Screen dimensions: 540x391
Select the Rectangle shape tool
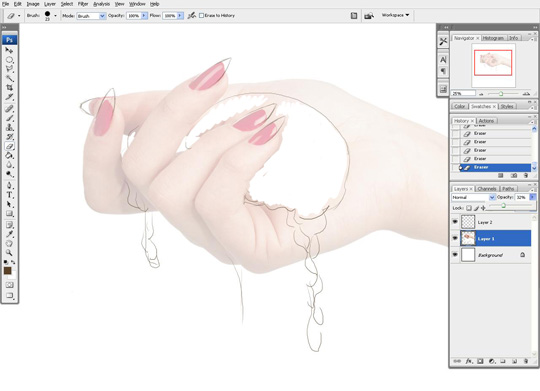[x=9, y=214]
